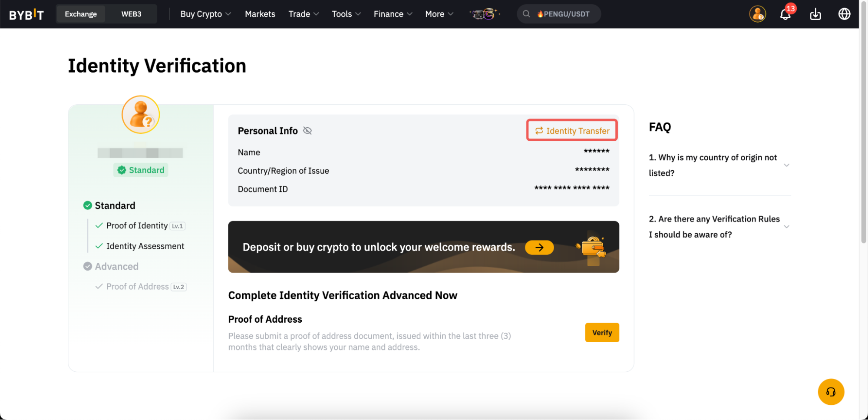Image resolution: width=868 pixels, height=420 pixels.
Task: Expand the Buy Crypto dropdown
Action: click(205, 14)
